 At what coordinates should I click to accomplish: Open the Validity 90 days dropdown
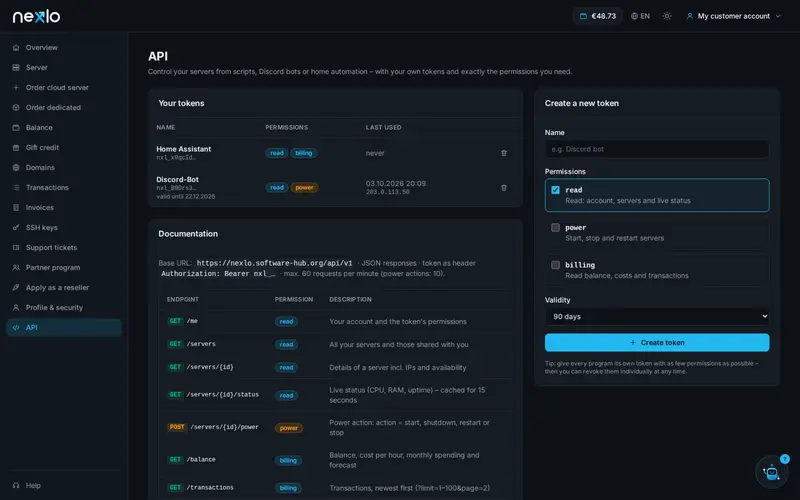click(657, 316)
